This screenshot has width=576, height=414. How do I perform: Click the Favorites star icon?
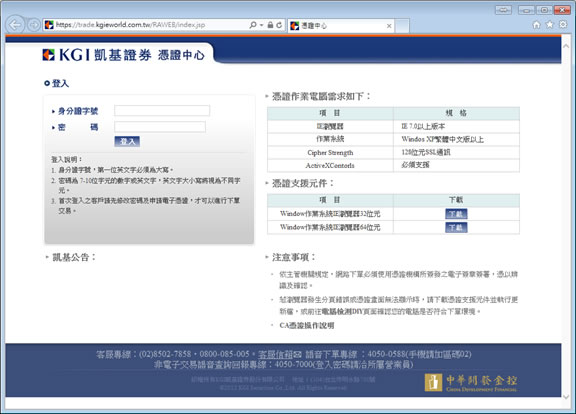(550, 25)
